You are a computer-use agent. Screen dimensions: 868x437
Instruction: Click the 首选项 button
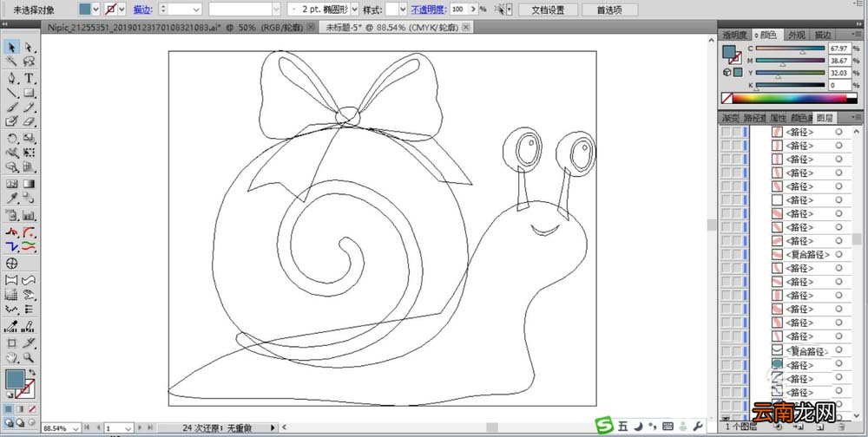point(609,10)
